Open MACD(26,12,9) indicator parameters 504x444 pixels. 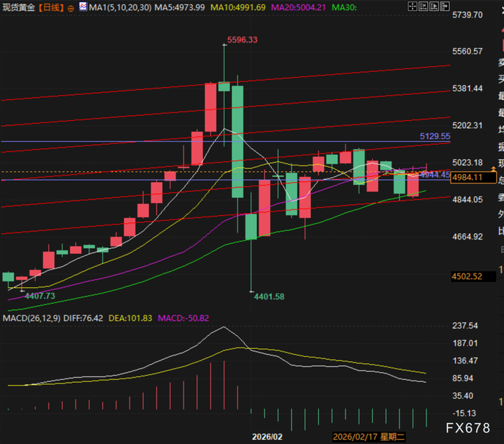click(32, 318)
